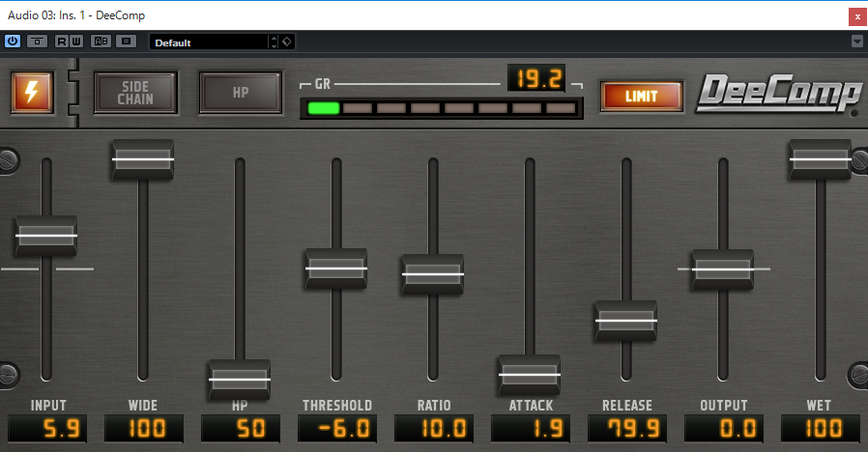This screenshot has height=452, width=868.
Task: Toggle the plugin power bypass button
Action: coord(13,42)
